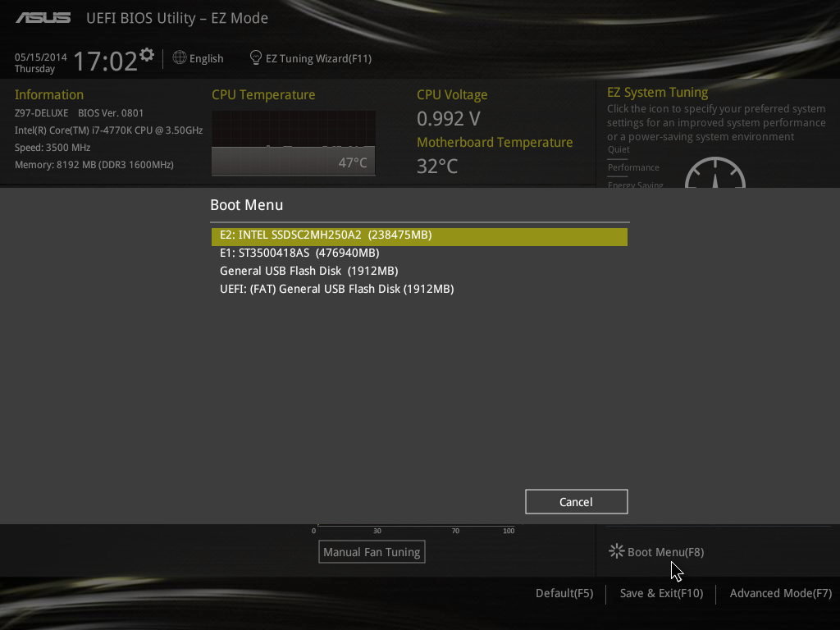Click the ASUS logo
The height and width of the screenshot is (630, 840).
pos(43,18)
